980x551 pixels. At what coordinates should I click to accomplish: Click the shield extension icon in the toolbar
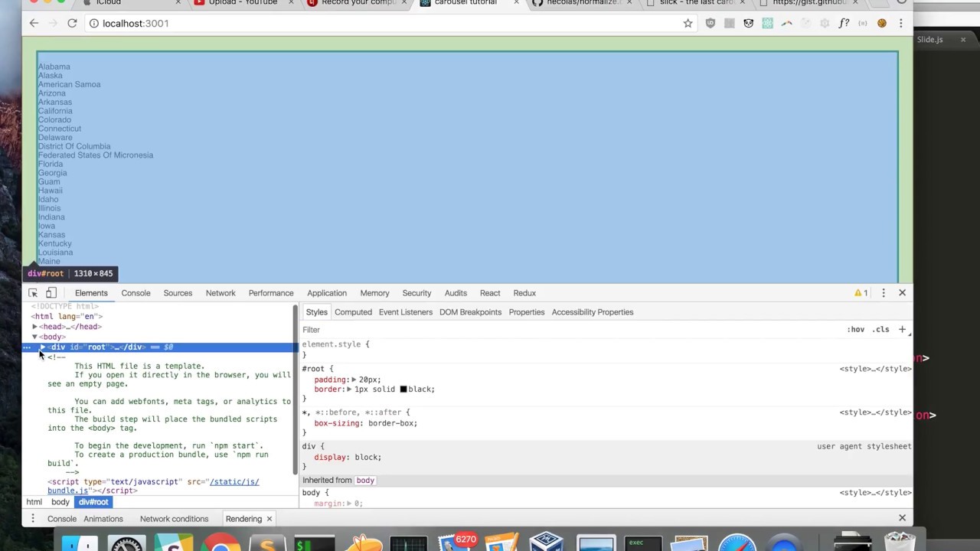tap(710, 23)
